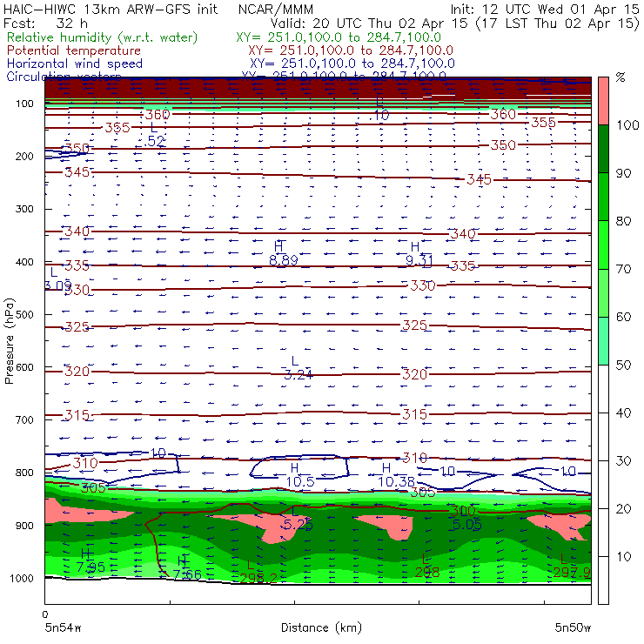
Task: Click the 200 pressure axis tick label
Action: 24,157
